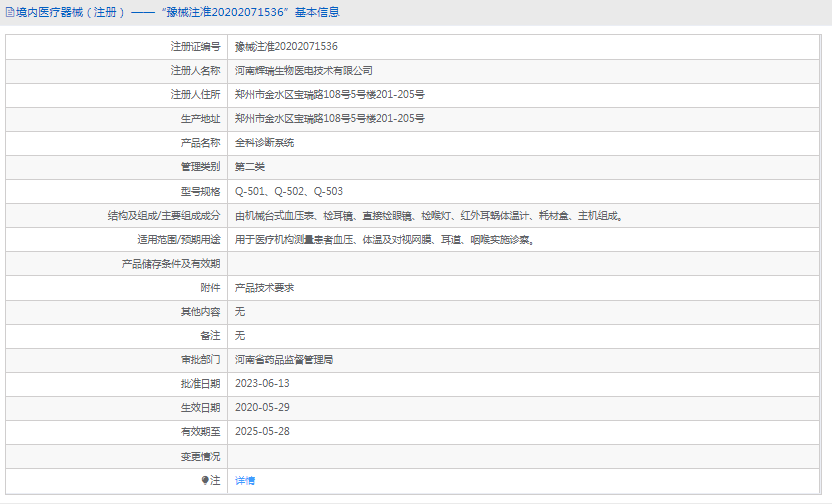Click the 有效期至 label
The width and height of the screenshot is (832, 504).
pyautogui.click(x=200, y=431)
